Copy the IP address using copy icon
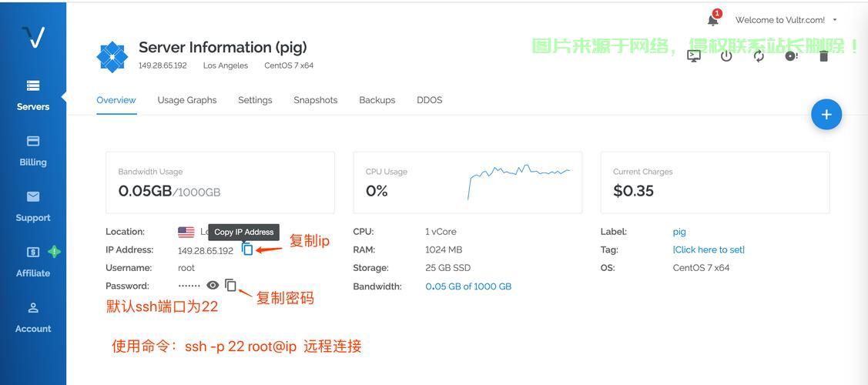The width and height of the screenshot is (868, 385). pos(247,249)
